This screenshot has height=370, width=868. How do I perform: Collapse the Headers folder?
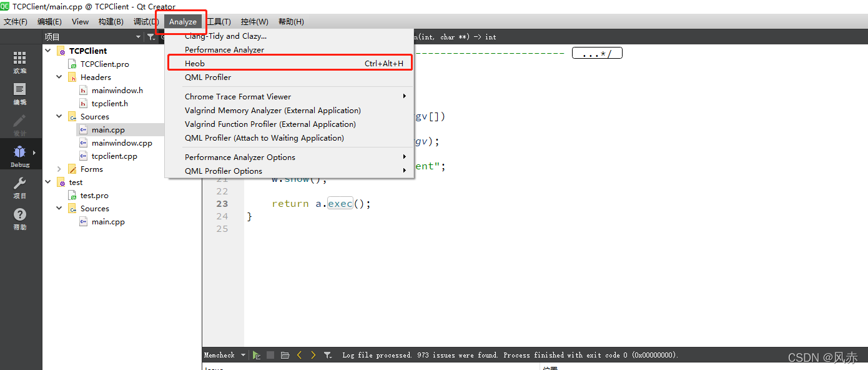click(59, 77)
